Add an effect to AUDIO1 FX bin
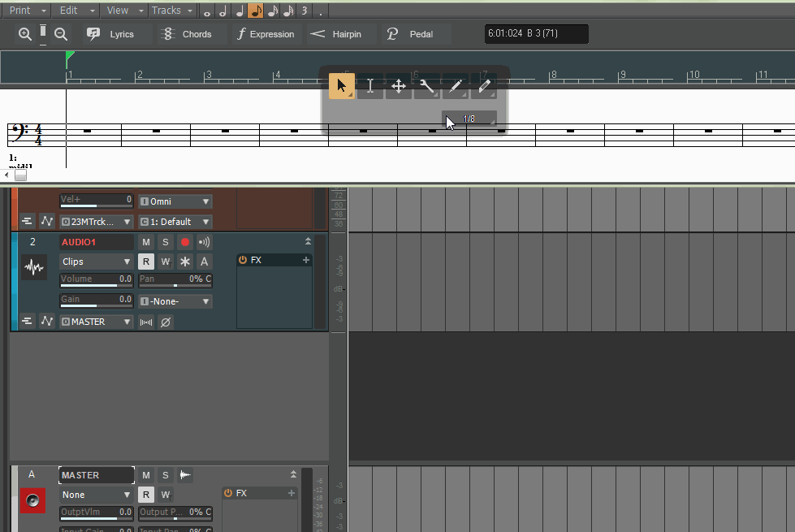795x532 pixels. click(305, 260)
